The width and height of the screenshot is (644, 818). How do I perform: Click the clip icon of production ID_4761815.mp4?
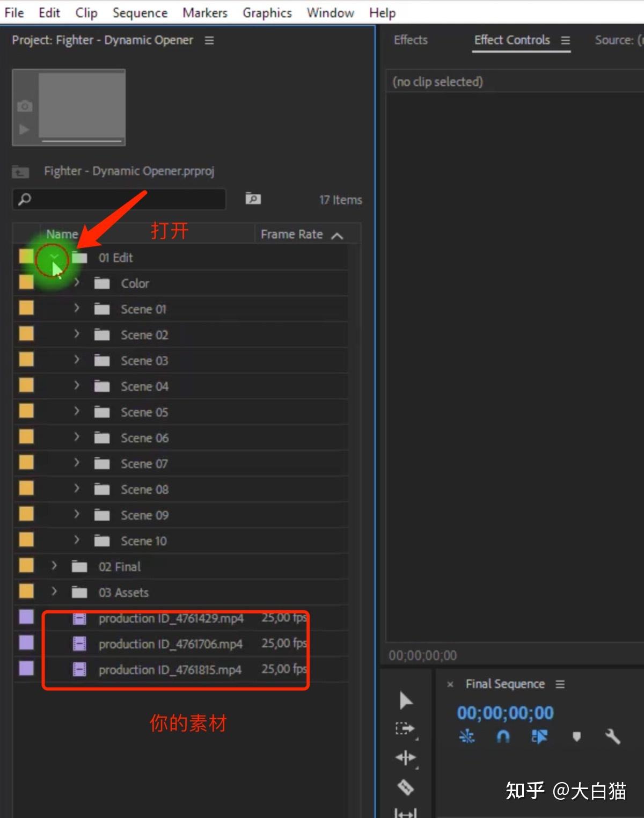tap(79, 669)
